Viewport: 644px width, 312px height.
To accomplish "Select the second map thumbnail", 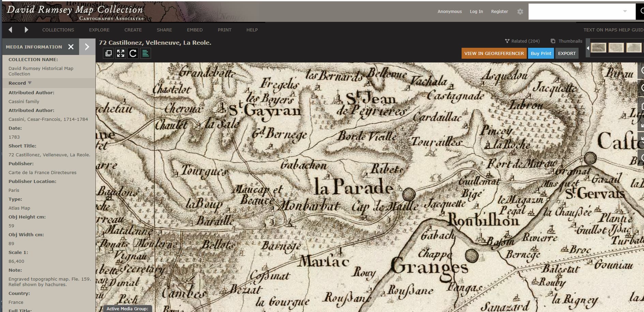I will [x=616, y=47].
